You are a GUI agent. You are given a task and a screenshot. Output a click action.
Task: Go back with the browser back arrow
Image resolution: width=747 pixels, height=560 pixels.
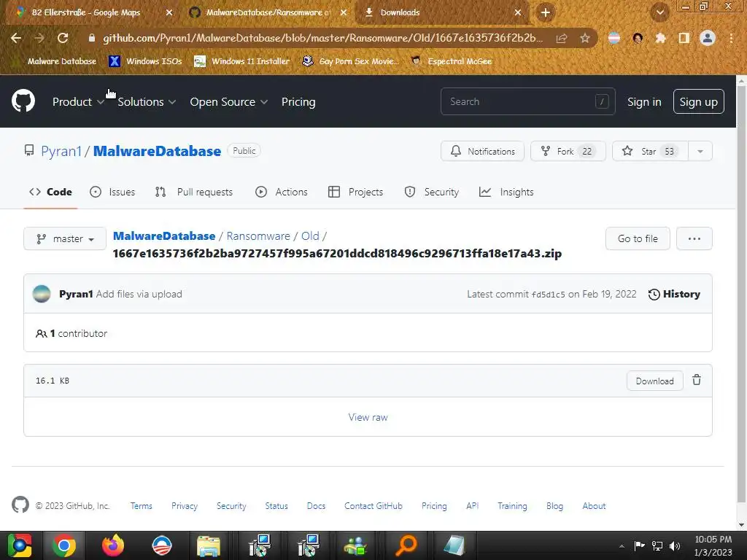tap(16, 38)
